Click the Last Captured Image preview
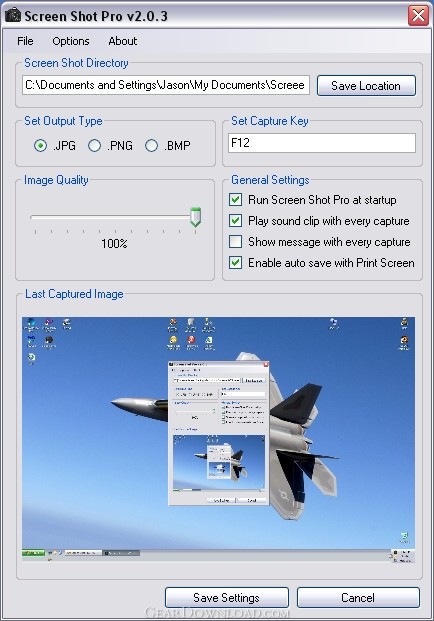The height and width of the screenshot is (621, 434). click(219, 439)
